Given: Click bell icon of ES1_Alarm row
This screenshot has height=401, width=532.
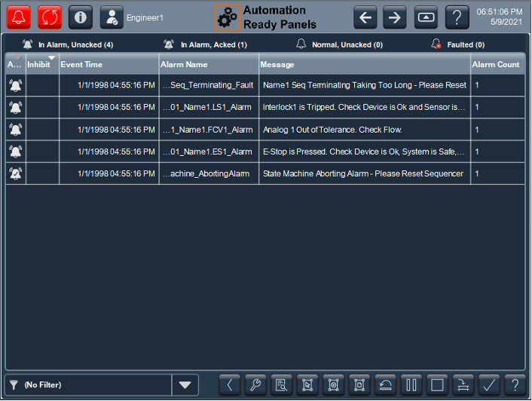Looking at the screenshot, I should (x=16, y=152).
